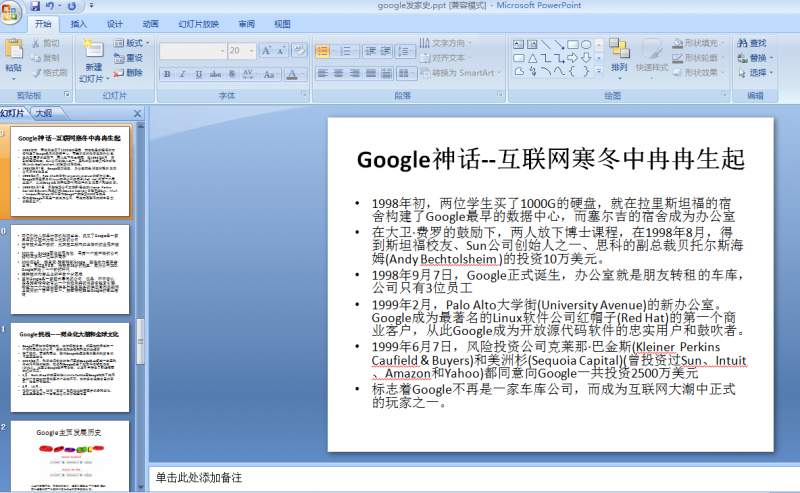Increase the font size with the grow font icon
The image size is (800, 493).
[x=266, y=51]
